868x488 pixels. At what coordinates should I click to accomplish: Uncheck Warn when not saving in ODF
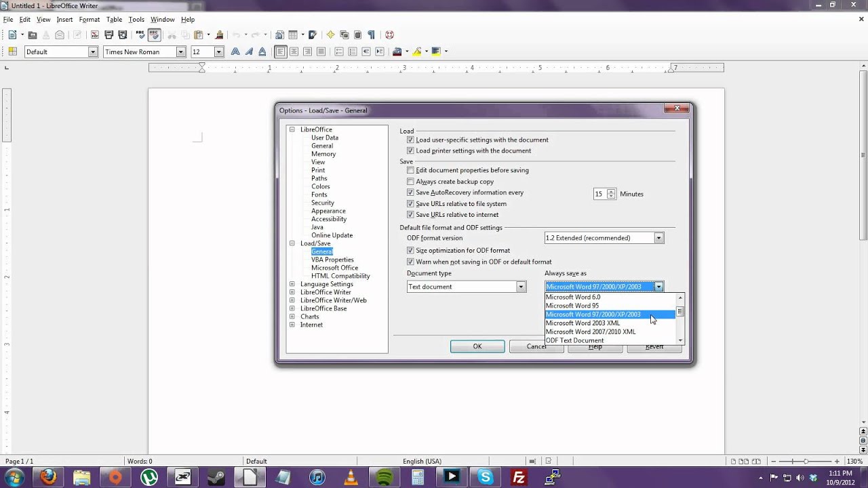410,262
